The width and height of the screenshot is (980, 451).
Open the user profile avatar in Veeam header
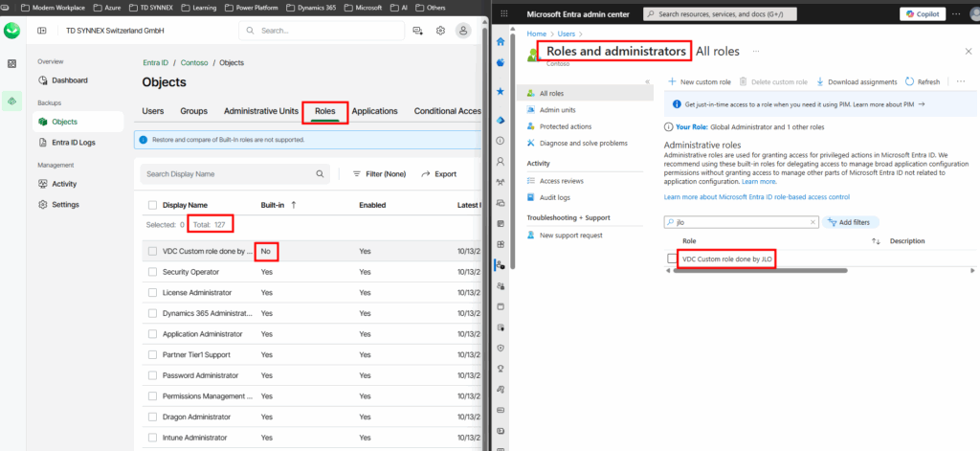click(463, 31)
